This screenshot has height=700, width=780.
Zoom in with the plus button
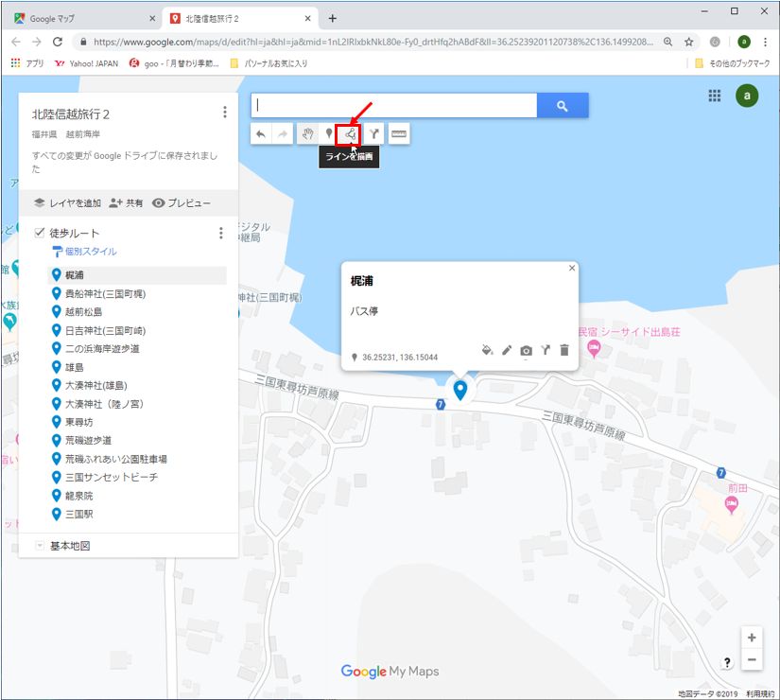tap(752, 638)
